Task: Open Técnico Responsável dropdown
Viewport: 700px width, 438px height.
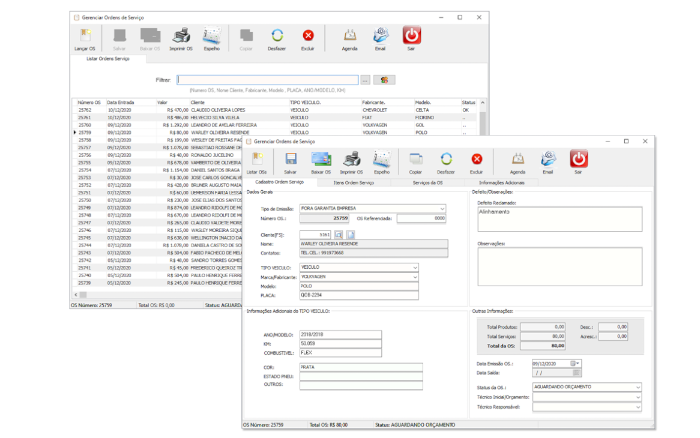Action: [x=638, y=407]
